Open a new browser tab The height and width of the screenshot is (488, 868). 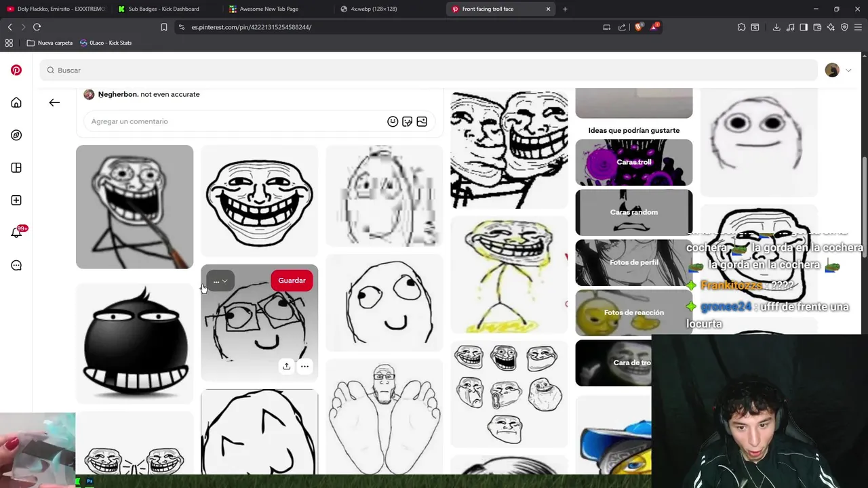(x=565, y=9)
